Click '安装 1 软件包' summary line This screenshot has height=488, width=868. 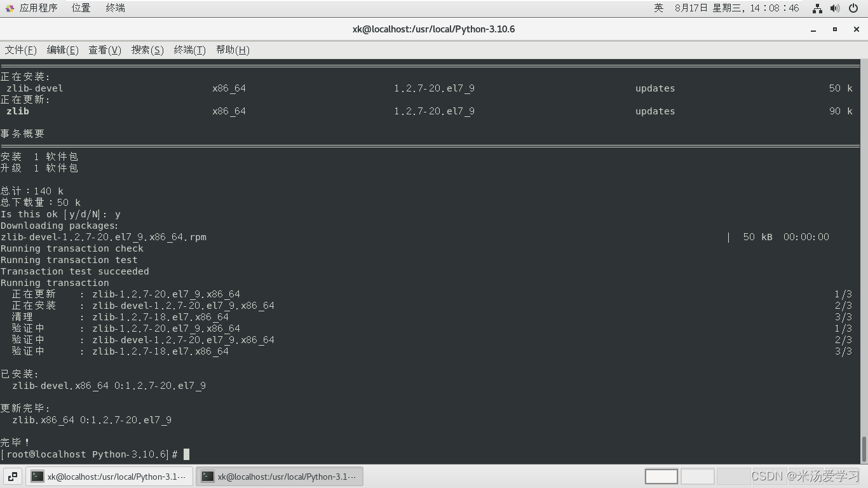click(39, 157)
